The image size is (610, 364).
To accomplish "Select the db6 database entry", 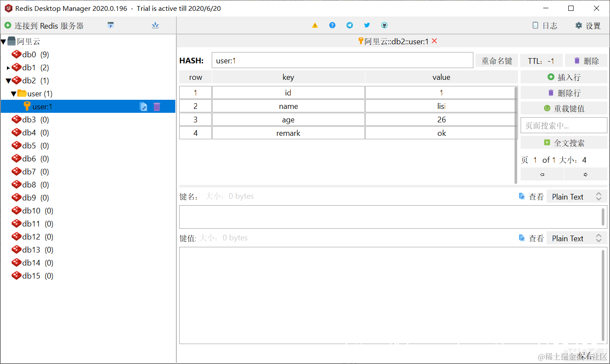I will [30, 159].
